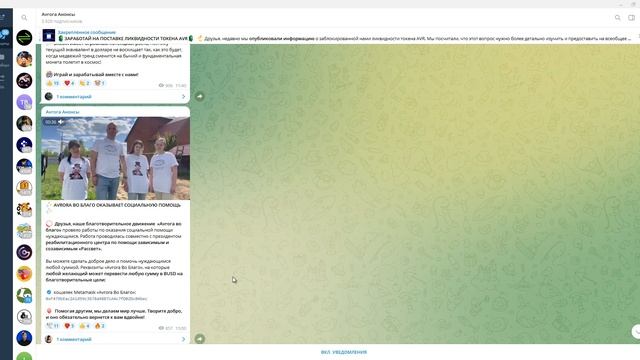Image resolution: width=640 pixels, height=360 pixels.
Task: Open the channel name link above the video
Action: pyautogui.click(x=62, y=112)
